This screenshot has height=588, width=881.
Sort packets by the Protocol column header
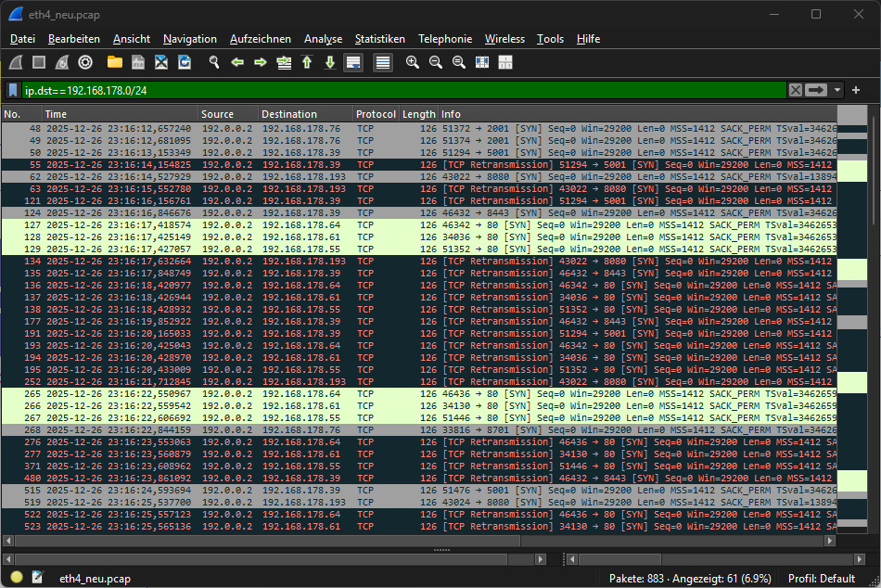(x=376, y=114)
